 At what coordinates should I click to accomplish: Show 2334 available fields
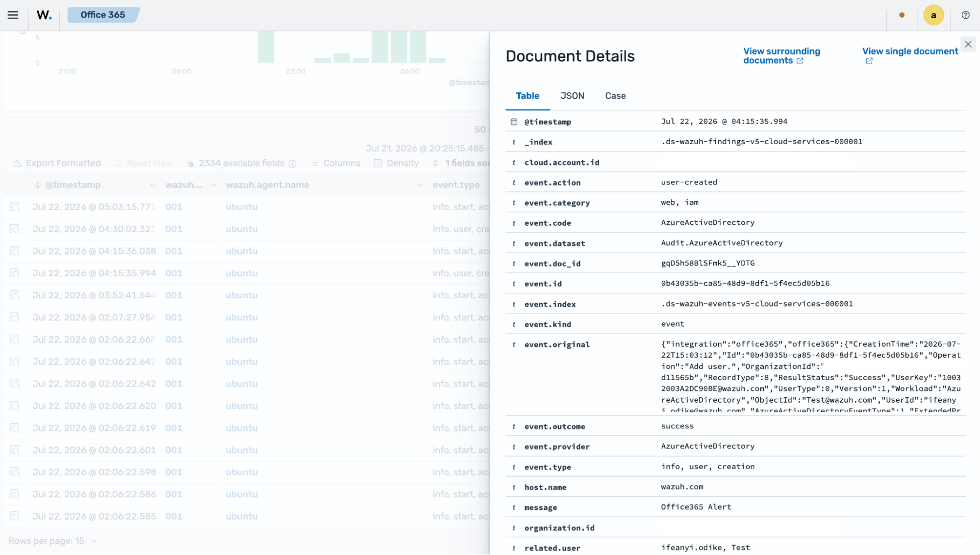[x=236, y=164]
